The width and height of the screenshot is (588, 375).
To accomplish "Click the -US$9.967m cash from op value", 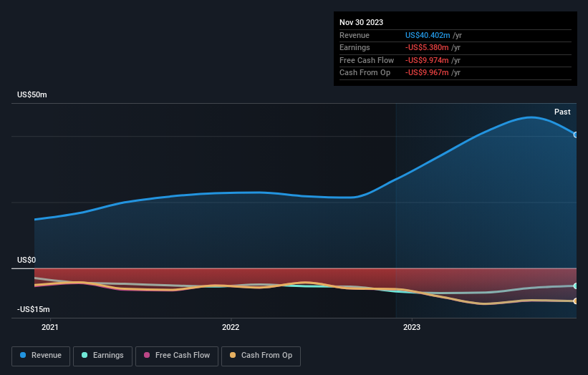I will tap(427, 73).
